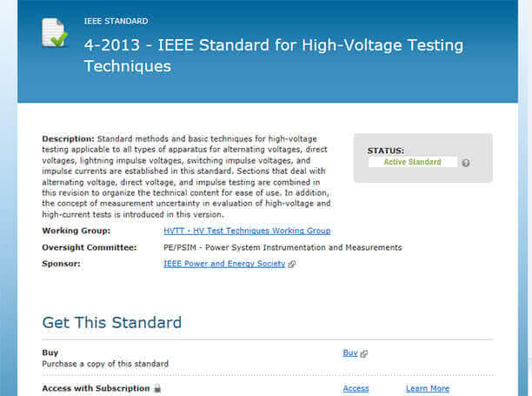Click the 4-2013 High-Voltage Testing Techniques title
Screen dimensions: 532x396
tap(274, 56)
